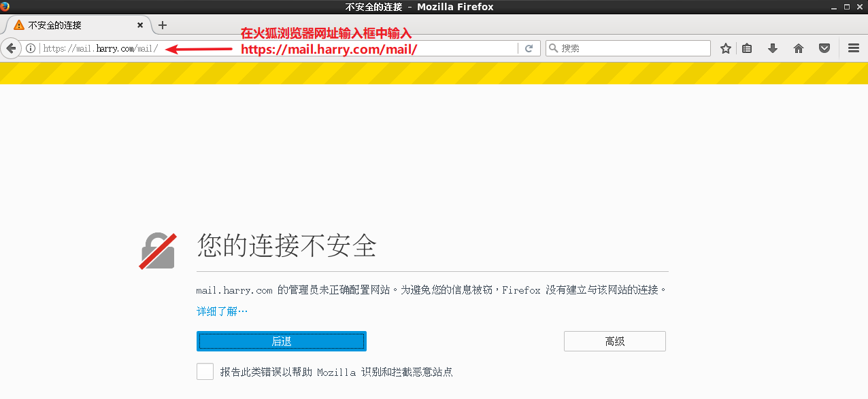Click the 后退 button

coord(282,341)
